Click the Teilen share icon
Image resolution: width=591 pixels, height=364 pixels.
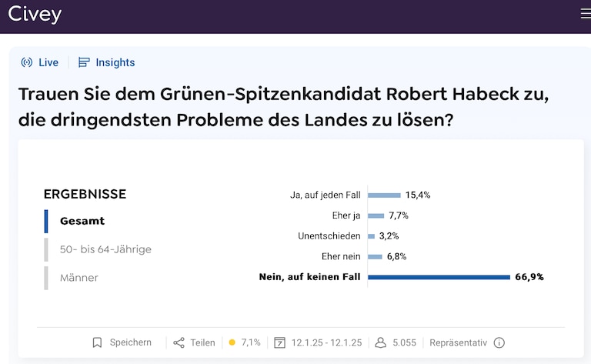pyautogui.click(x=179, y=342)
